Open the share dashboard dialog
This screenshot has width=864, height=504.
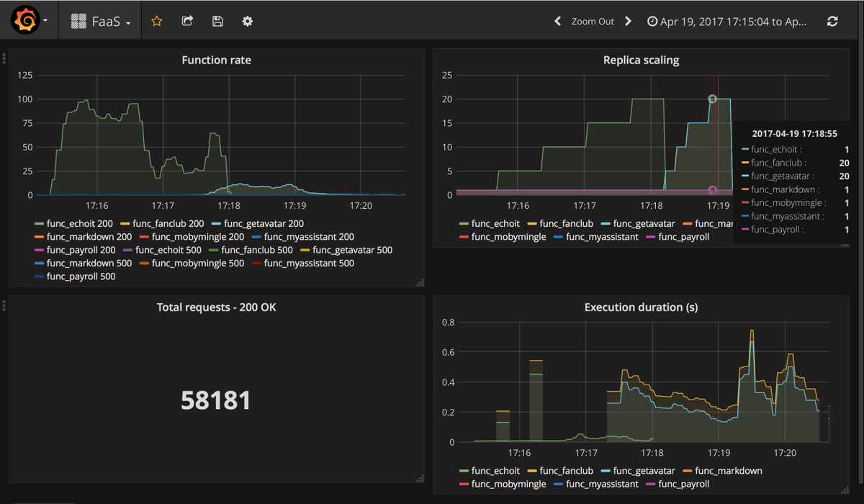pyautogui.click(x=187, y=21)
